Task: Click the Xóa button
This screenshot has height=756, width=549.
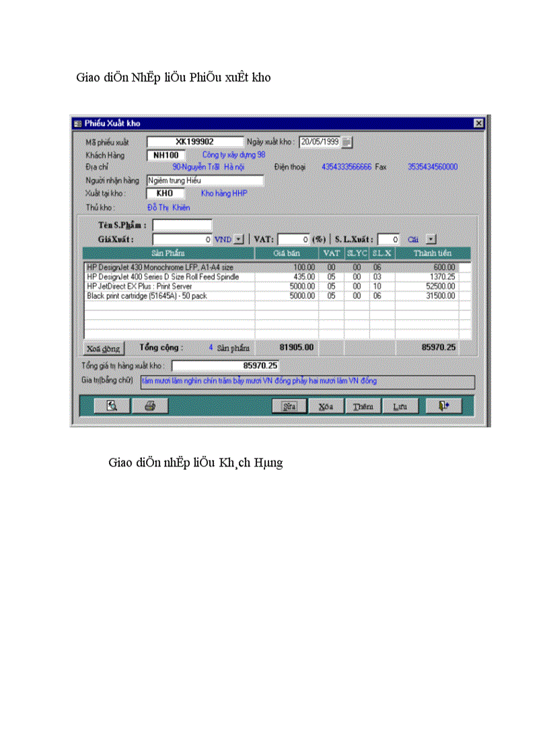Action: click(327, 405)
